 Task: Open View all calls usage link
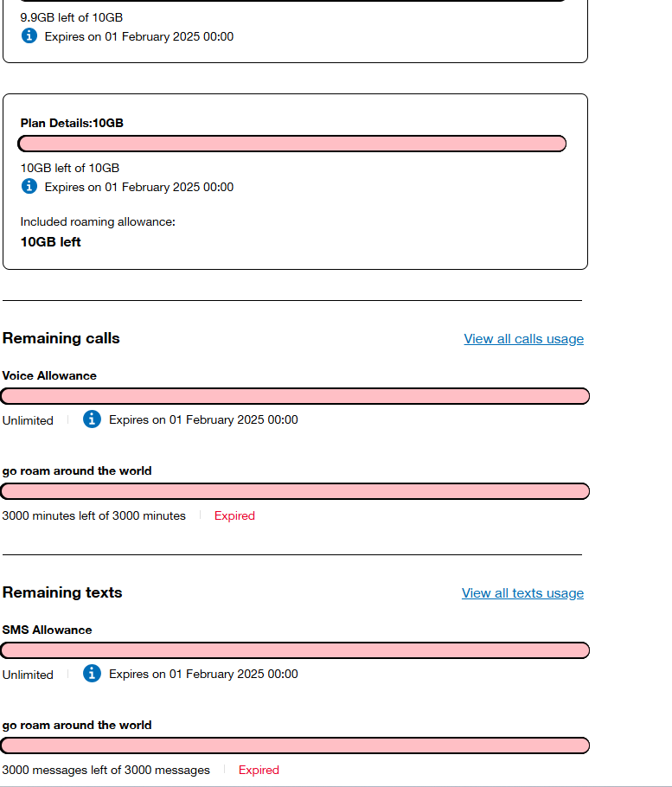point(523,339)
